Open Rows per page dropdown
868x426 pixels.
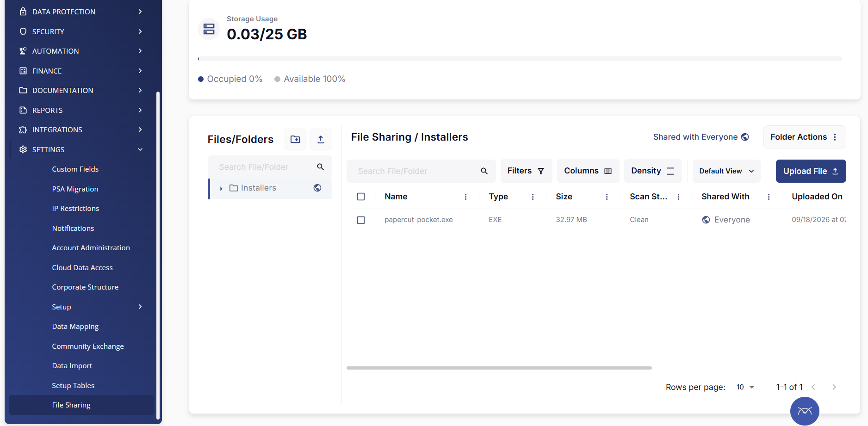(x=745, y=387)
